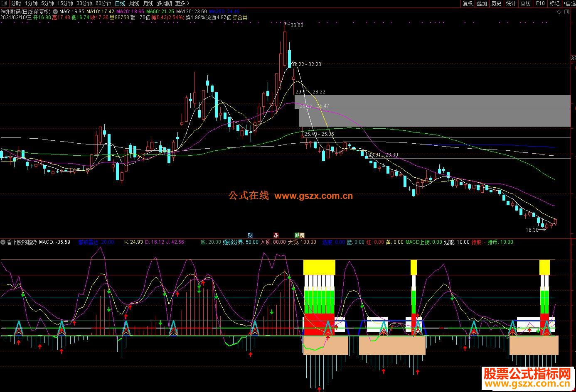This screenshot has height=392, width=576.
Task: Click the 持币: 10.00 label
Action: click(x=500, y=242)
